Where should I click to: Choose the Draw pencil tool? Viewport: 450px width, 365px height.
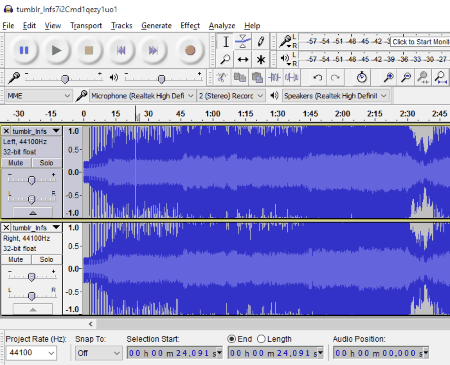click(x=261, y=42)
